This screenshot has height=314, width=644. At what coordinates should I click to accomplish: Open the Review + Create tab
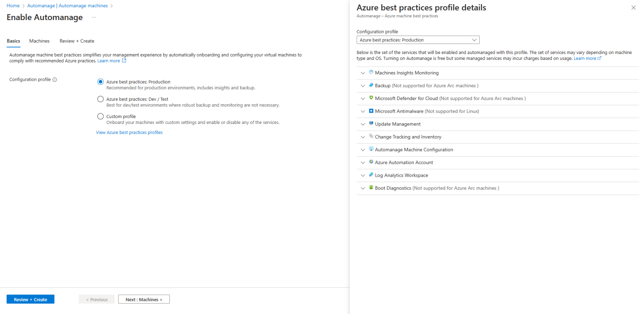77,41
